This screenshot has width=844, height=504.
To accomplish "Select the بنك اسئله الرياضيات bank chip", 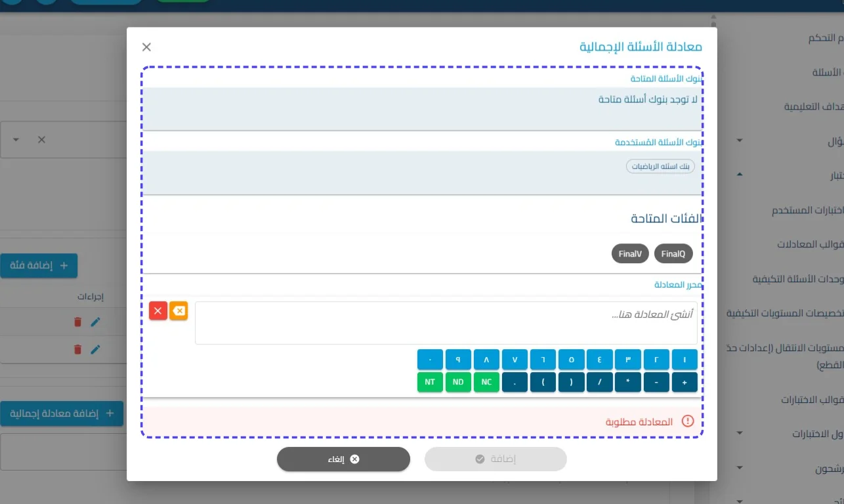I will (x=660, y=167).
